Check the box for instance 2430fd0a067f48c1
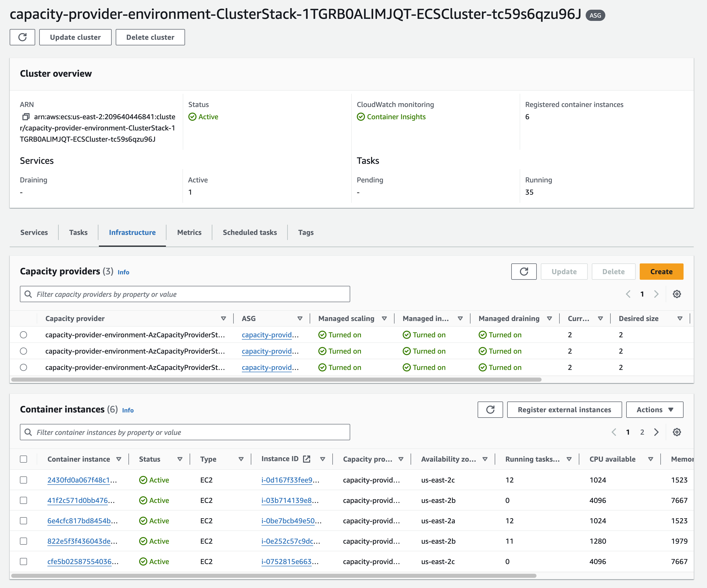Screen dimensions: 707x588 pos(23,480)
